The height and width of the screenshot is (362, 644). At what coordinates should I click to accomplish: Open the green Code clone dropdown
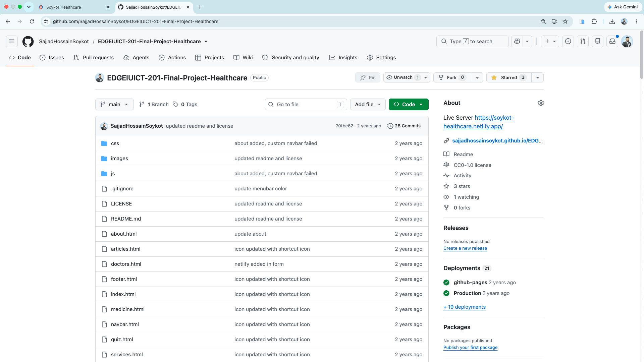click(x=409, y=105)
